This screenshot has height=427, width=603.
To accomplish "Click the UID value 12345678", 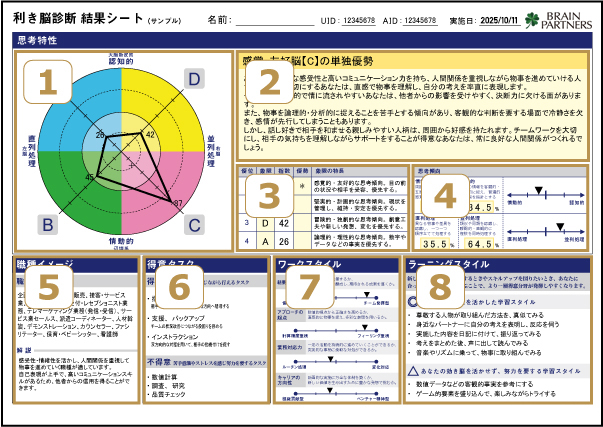I will pyautogui.click(x=359, y=20).
